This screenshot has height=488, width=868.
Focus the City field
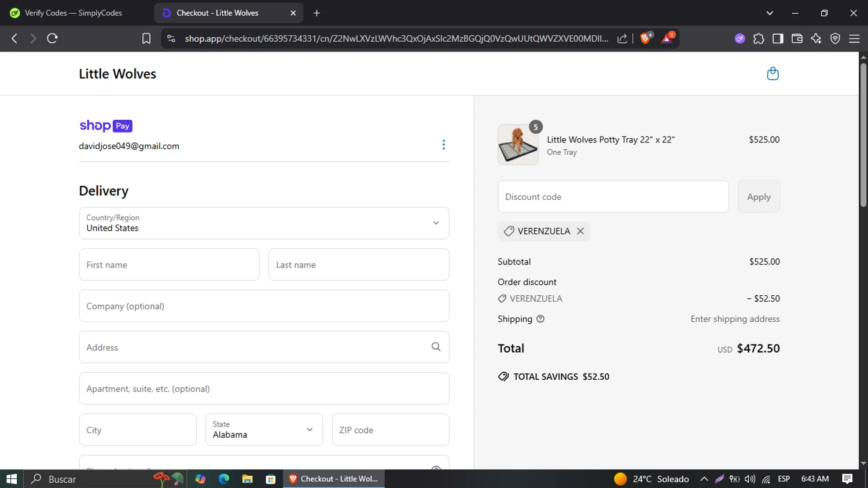coord(138,430)
